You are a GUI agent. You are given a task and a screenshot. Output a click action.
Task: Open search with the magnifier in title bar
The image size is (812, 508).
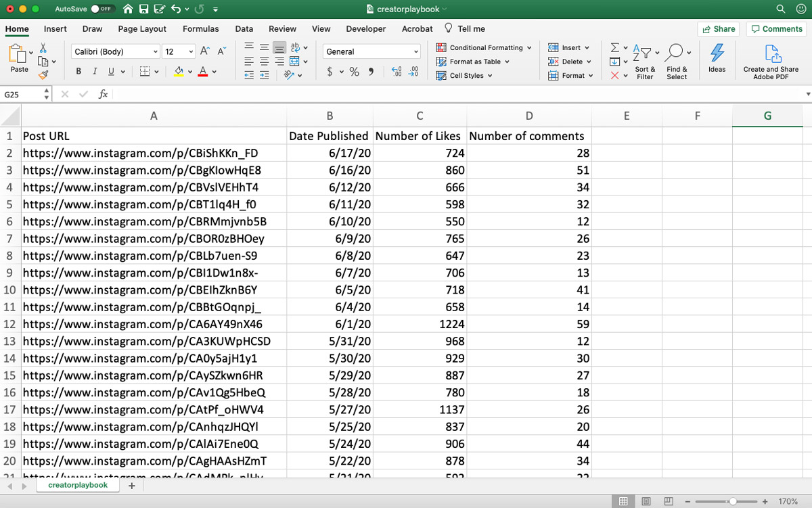click(x=781, y=9)
